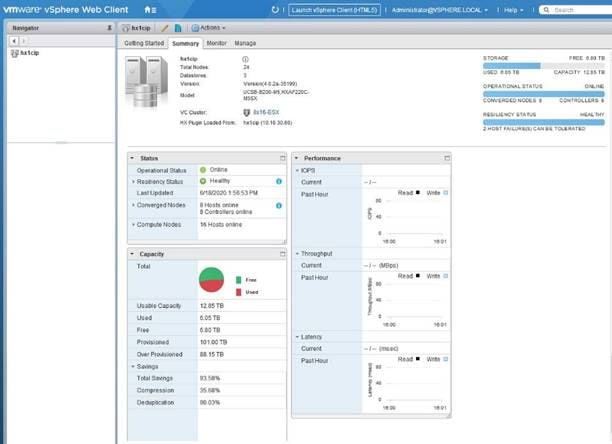This screenshot has width=612, height=444.
Task: Click the pencil edit icon in toolbar
Action: tap(165, 28)
